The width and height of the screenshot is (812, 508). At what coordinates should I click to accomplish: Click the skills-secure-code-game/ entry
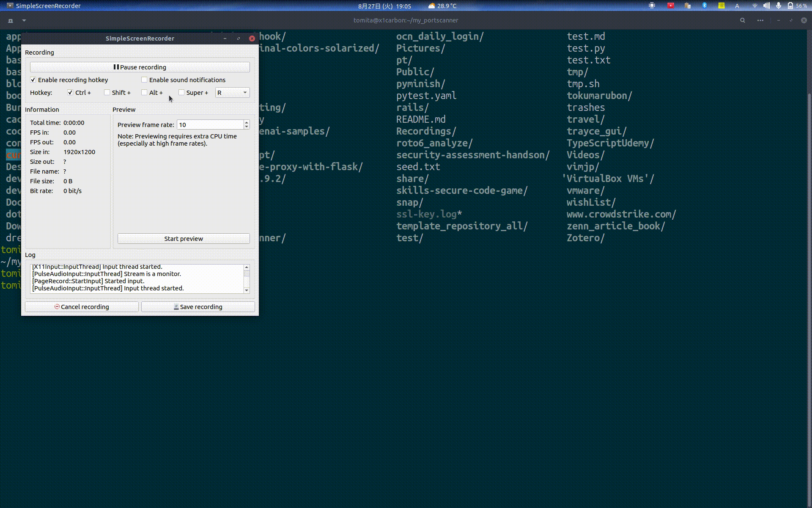[462, 190]
